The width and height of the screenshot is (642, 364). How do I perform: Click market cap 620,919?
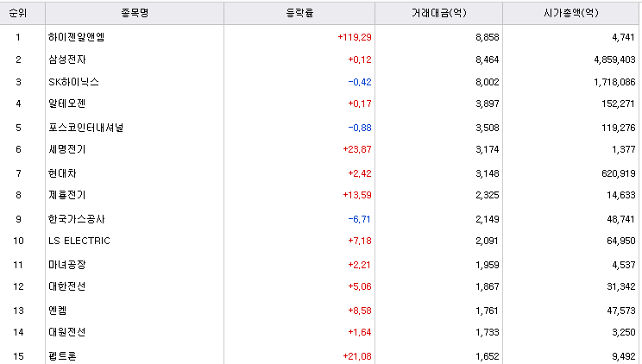(618, 173)
